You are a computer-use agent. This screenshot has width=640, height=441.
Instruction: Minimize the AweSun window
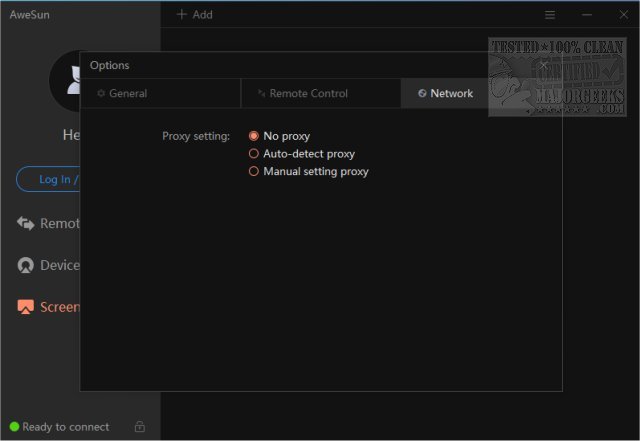[x=587, y=15]
